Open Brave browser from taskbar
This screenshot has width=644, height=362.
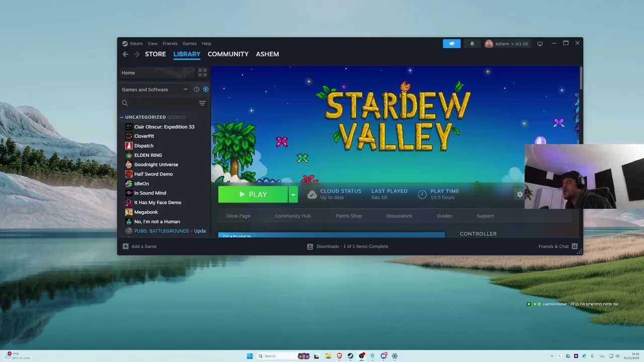tap(339, 356)
